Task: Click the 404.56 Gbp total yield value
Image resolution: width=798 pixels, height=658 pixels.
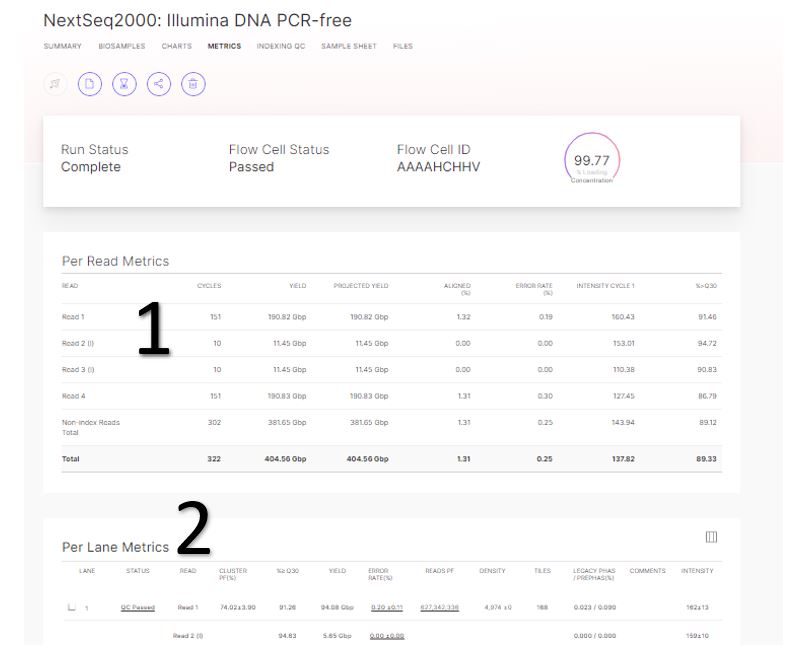Action: [x=286, y=459]
